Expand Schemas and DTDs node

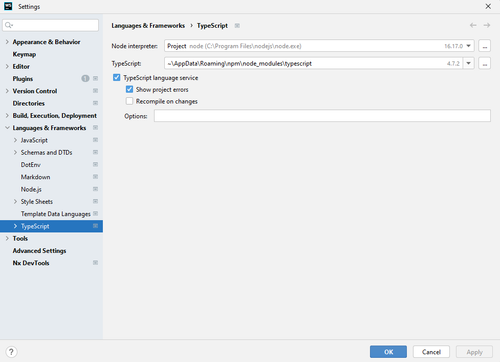click(x=15, y=152)
